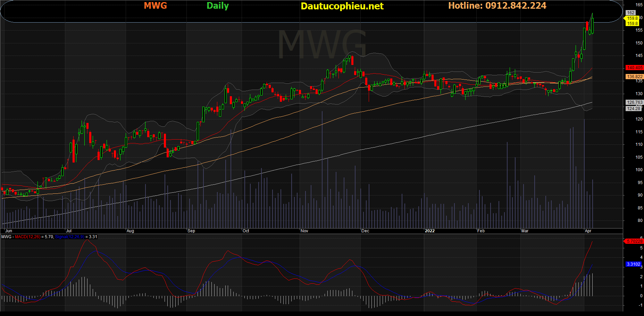Click the Hotline 0912.842.224 text
The image size is (644, 316).
tap(497, 6)
